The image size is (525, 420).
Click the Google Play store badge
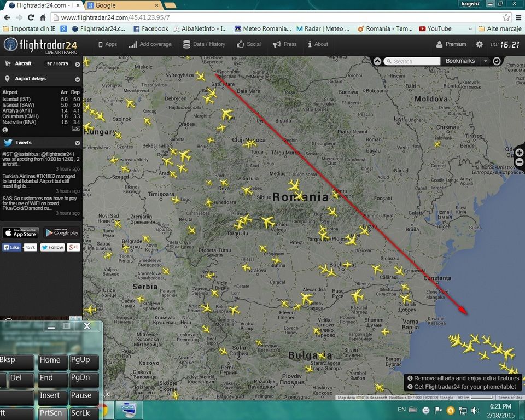click(62, 233)
